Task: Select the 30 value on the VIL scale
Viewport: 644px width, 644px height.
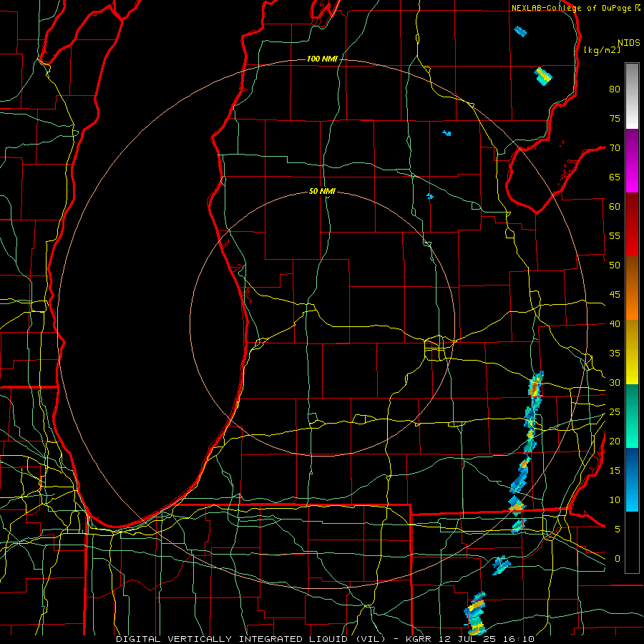Action: click(x=615, y=383)
